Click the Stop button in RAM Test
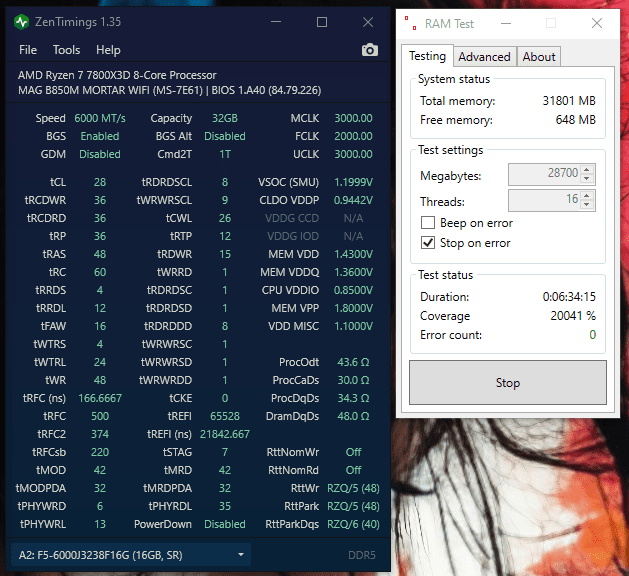 [508, 383]
